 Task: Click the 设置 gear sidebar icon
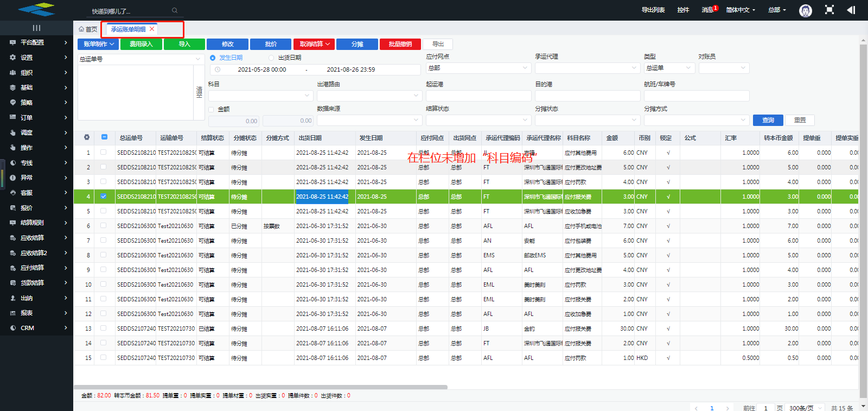point(13,57)
